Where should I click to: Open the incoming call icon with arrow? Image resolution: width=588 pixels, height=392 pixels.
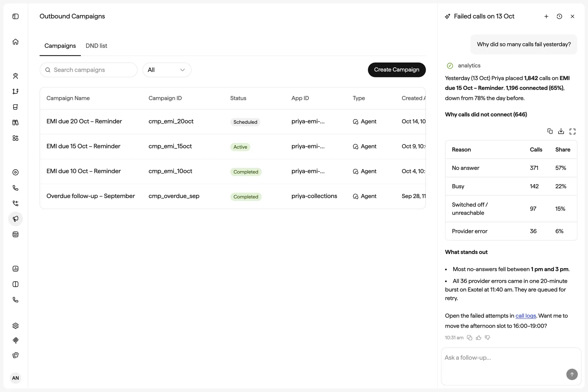15,203
